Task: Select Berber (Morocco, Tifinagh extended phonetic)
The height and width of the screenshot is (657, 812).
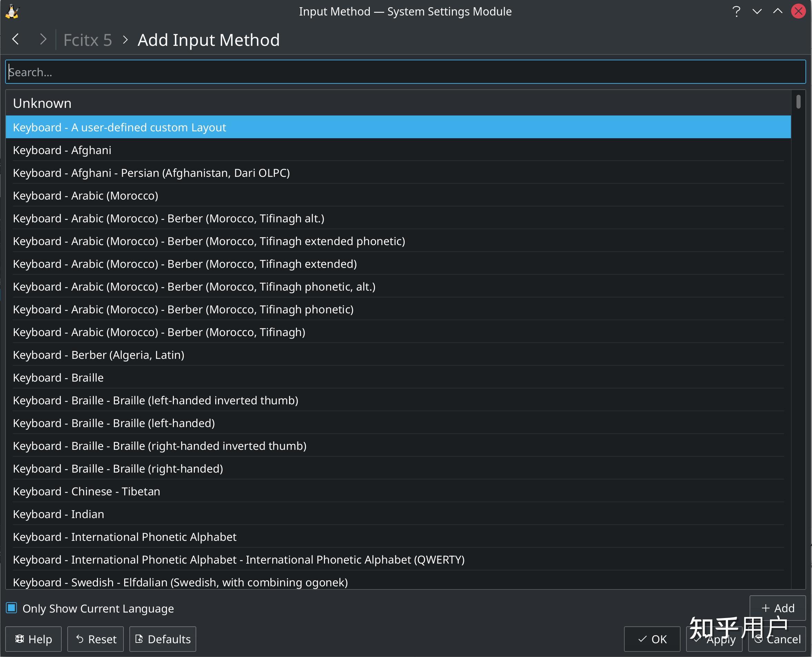Action: click(x=398, y=241)
